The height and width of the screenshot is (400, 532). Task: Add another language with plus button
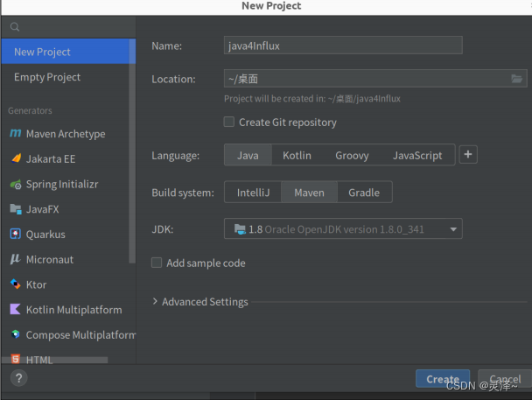(x=468, y=155)
